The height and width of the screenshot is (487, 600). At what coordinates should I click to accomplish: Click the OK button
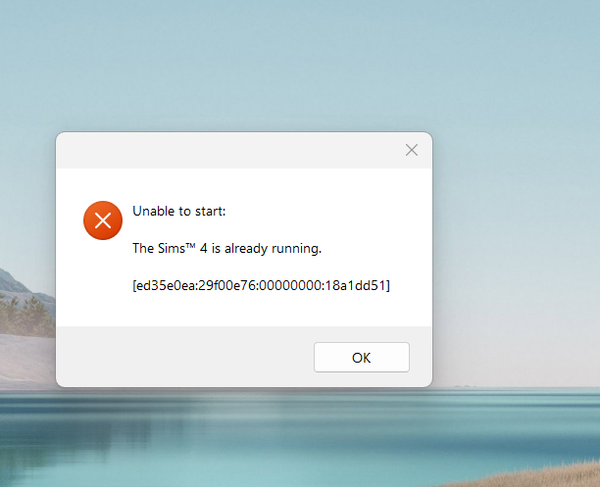[362, 357]
